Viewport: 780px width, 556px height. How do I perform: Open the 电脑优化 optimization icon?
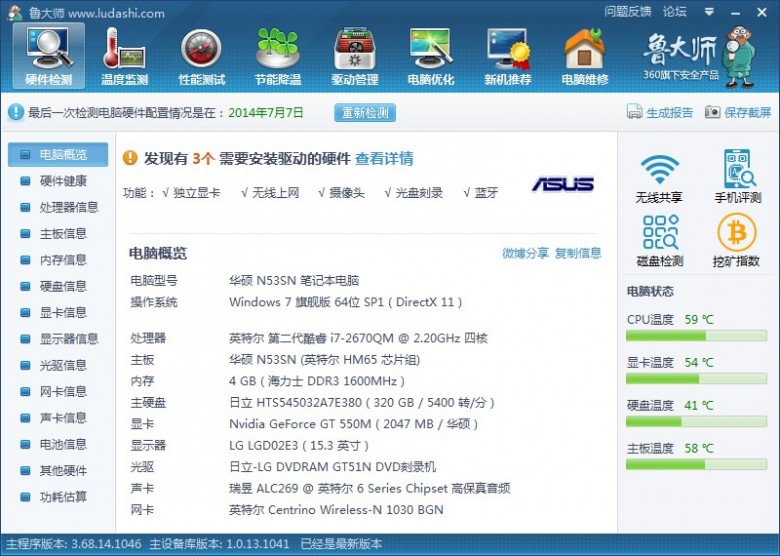(x=431, y=56)
